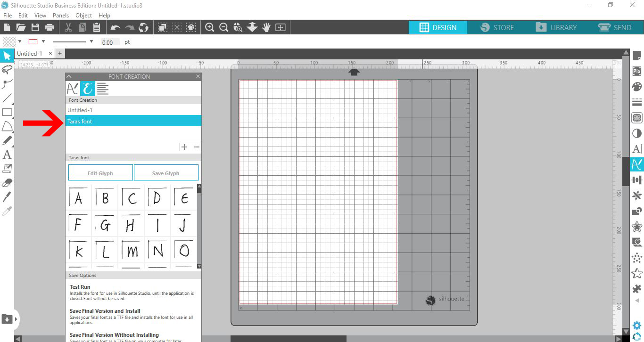Click the Zoom In magnifier icon
Image resolution: width=644 pixels, height=342 pixels.
tap(210, 27)
